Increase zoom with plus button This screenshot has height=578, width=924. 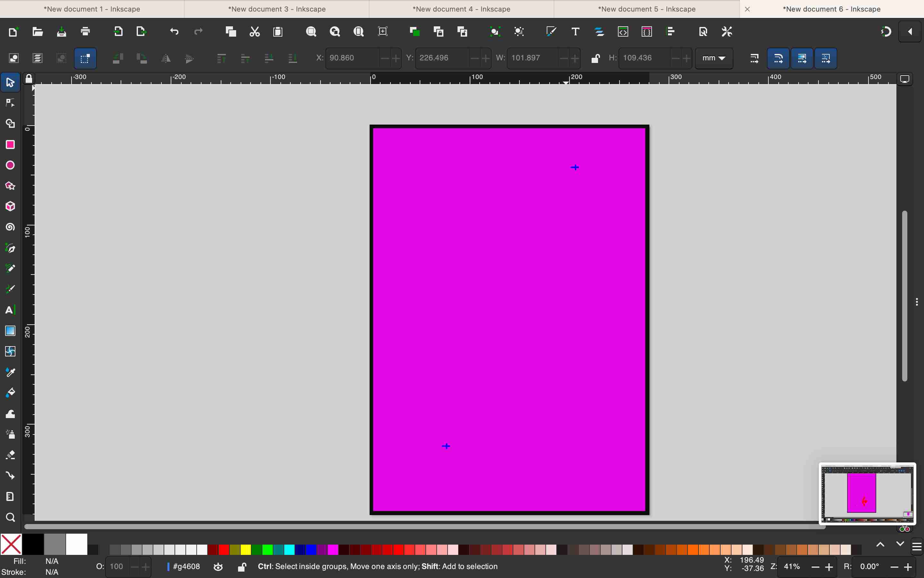point(829,567)
